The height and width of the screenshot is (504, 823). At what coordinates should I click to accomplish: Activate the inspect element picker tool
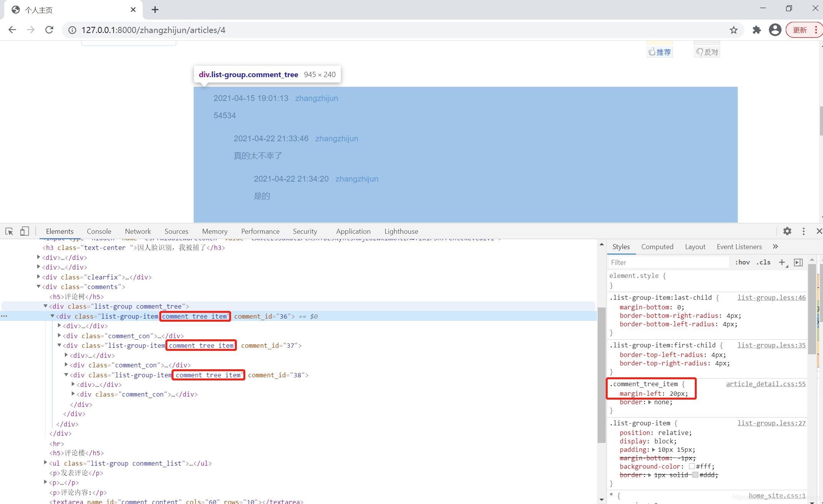tap(9, 231)
